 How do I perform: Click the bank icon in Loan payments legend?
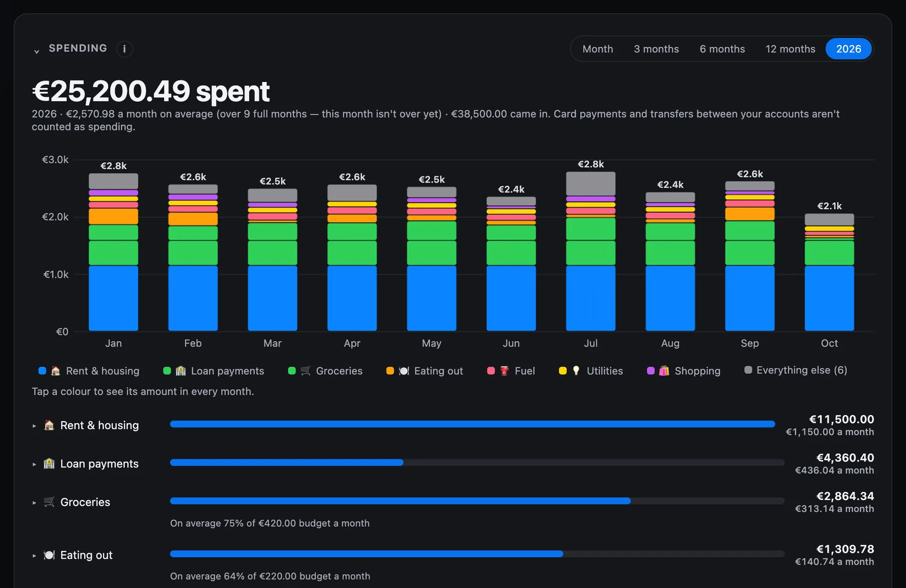(181, 371)
